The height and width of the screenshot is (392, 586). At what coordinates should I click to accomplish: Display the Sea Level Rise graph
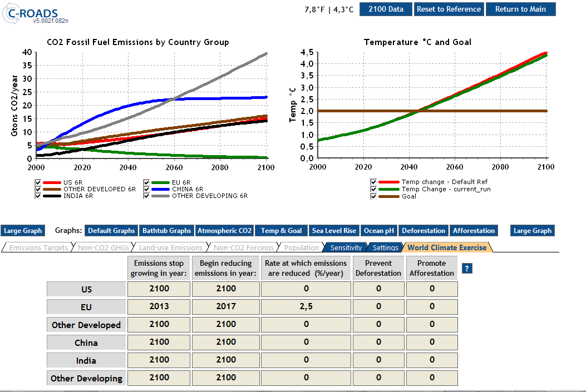point(334,231)
